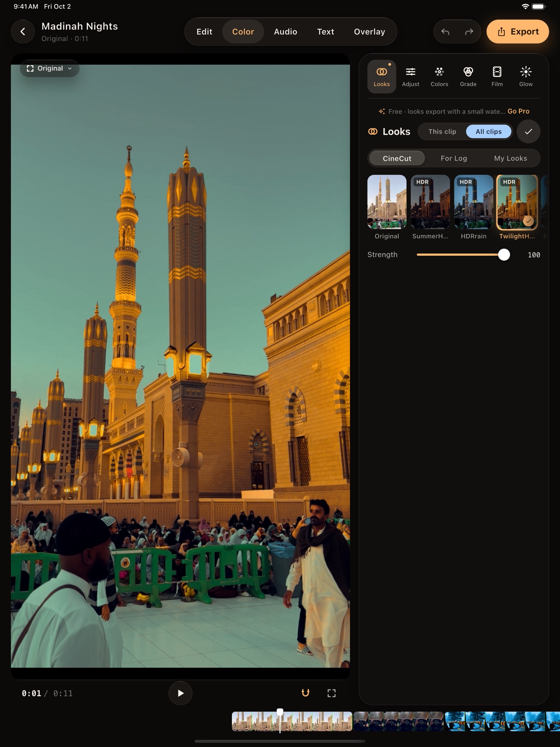Apply look to All clips
This screenshot has height=747, width=560.
coord(489,131)
